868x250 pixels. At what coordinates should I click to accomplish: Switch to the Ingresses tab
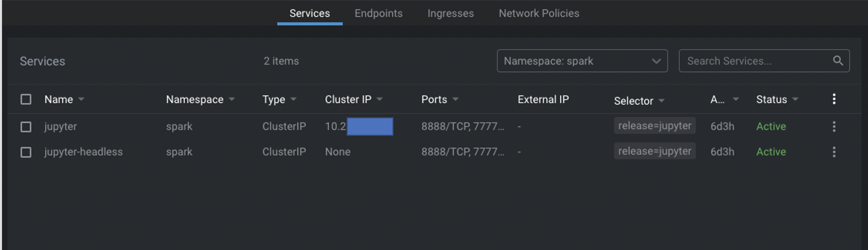point(451,13)
